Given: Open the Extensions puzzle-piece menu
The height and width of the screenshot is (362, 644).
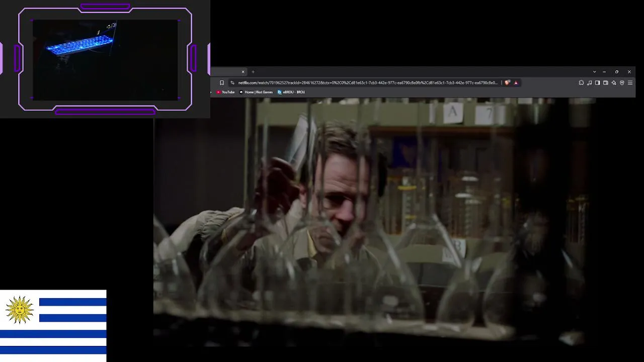Looking at the screenshot, I should point(581,83).
